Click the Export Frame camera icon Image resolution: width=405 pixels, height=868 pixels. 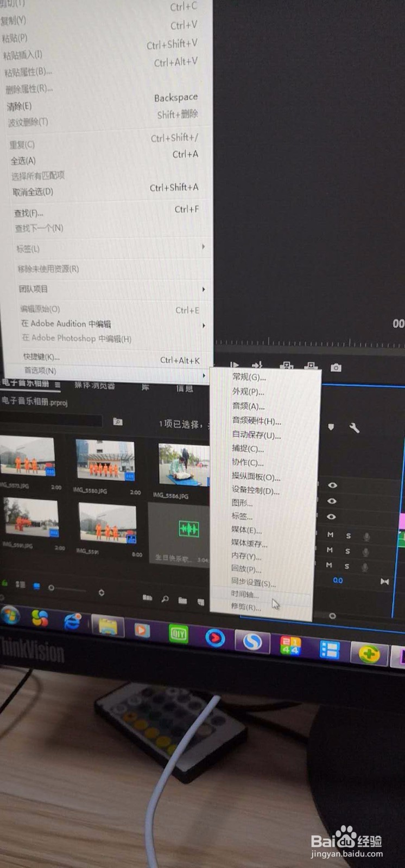(336, 367)
